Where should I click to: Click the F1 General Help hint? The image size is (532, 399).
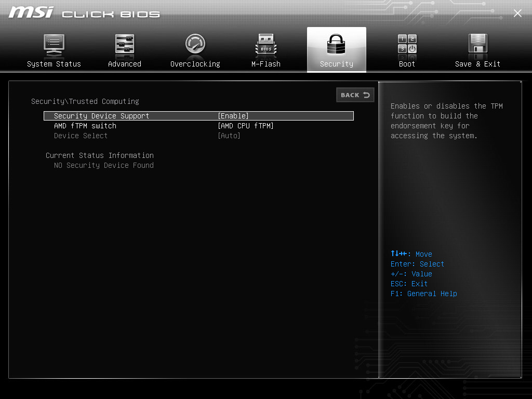point(423,294)
